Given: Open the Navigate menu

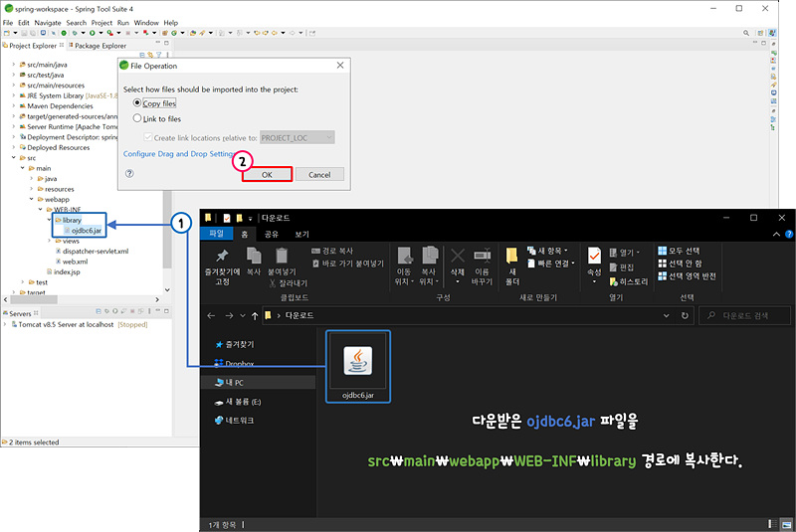Looking at the screenshot, I should pyautogui.click(x=48, y=23).
